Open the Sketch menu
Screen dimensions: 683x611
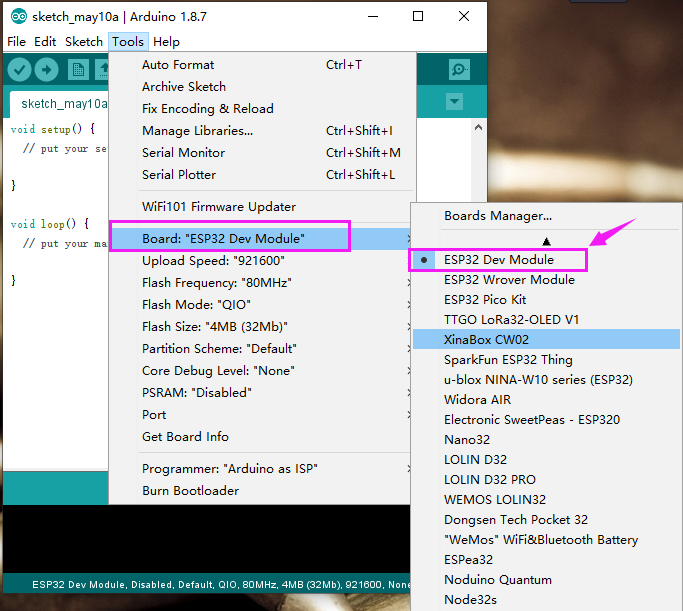coord(84,42)
